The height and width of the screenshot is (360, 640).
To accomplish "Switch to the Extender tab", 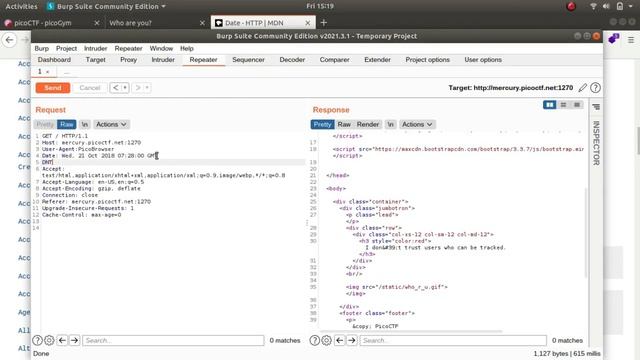I will point(377,60).
